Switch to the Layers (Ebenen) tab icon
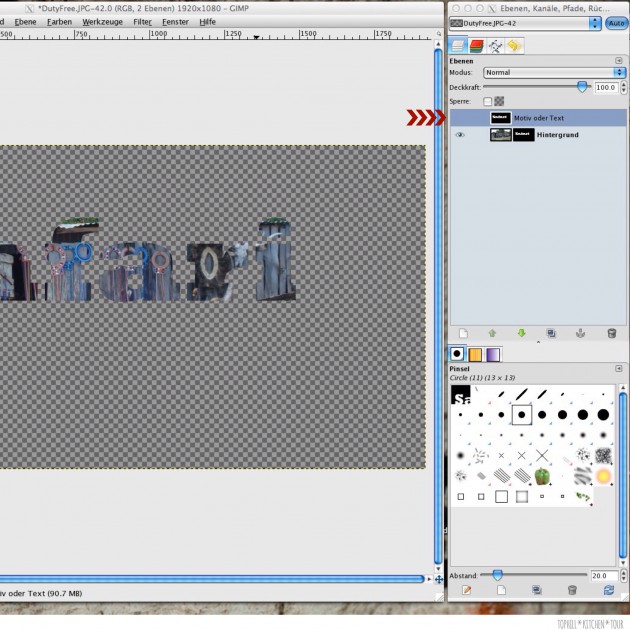The width and height of the screenshot is (630, 630). (x=458, y=46)
